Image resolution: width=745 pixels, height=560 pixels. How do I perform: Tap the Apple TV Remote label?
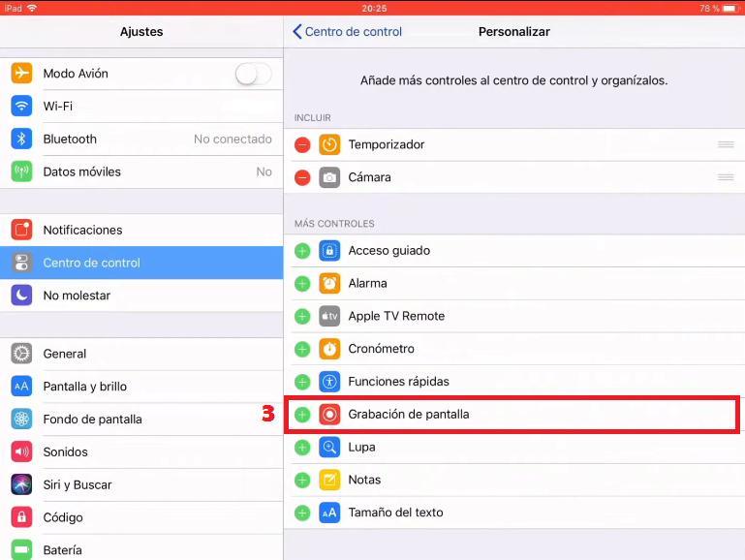[x=396, y=317]
